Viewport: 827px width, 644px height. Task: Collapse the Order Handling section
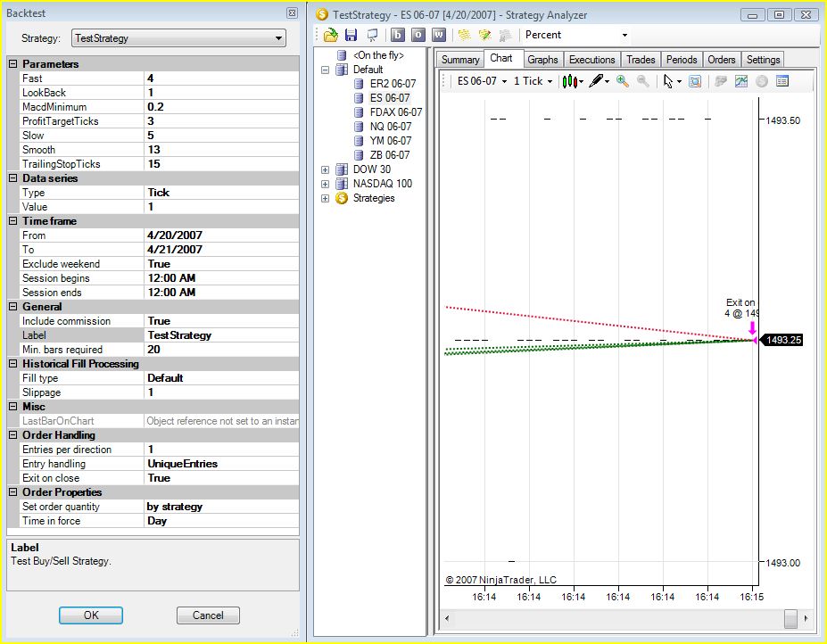pos(13,435)
